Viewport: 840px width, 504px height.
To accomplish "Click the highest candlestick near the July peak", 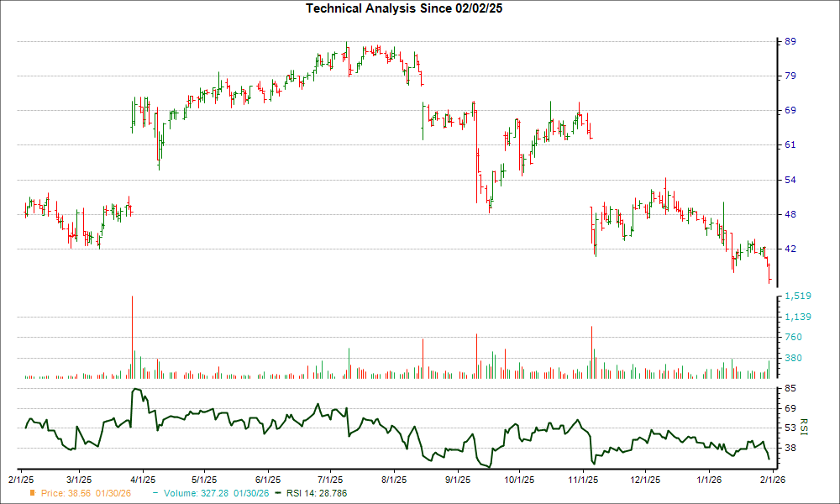I will [346, 46].
